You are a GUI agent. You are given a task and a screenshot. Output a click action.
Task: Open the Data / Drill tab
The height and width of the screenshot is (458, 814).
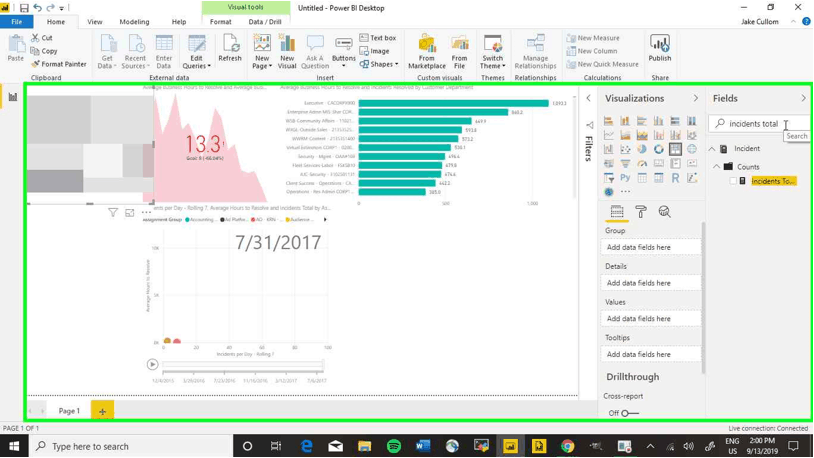[265, 22]
